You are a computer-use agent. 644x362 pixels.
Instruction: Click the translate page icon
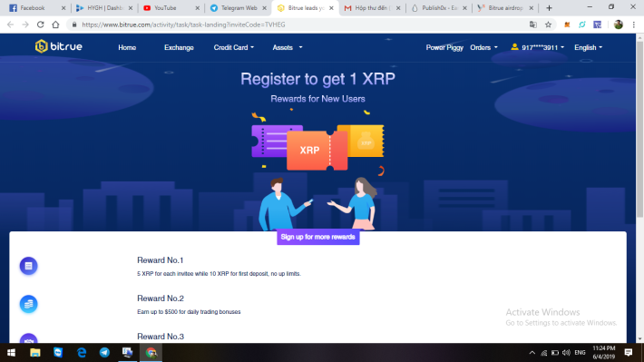pyautogui.click(x=533, y=24)
